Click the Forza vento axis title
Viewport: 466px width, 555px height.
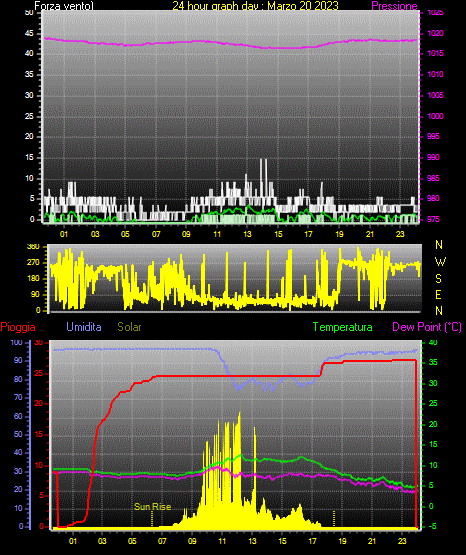point(64,6)
